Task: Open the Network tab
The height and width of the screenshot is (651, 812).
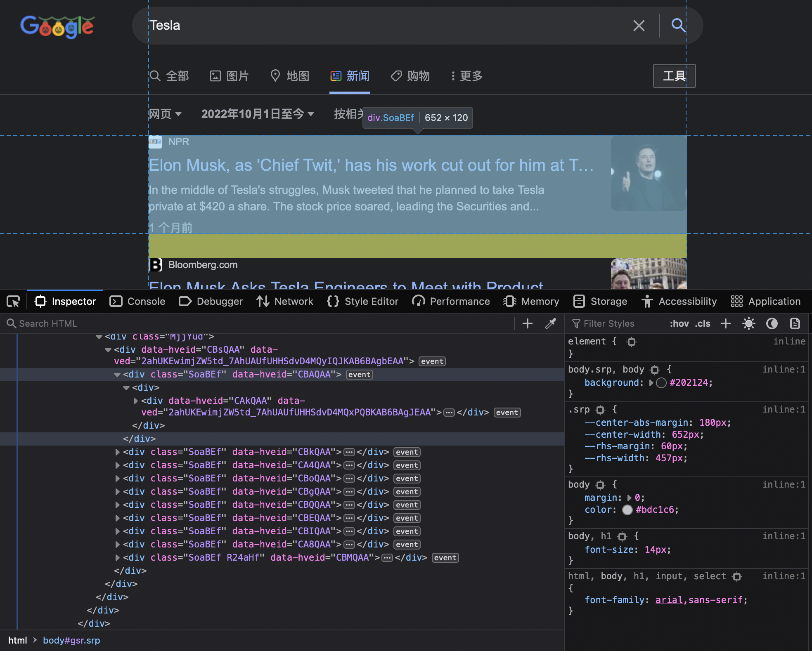Action: pos(285,302)
